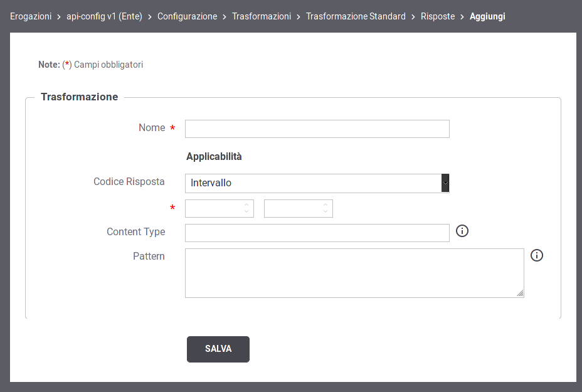Open the Trasformazione Standard breadcrumb link
The width and height of the screenshot is (582, 392).
click(356, 16)
